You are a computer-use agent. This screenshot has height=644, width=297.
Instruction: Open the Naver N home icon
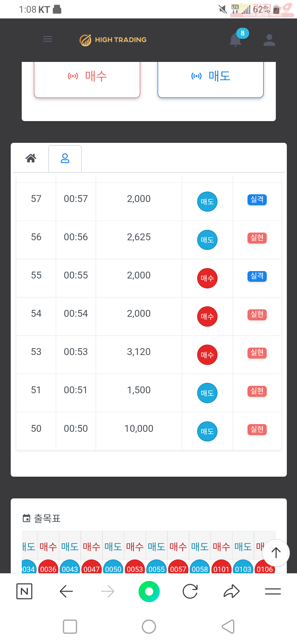[24, 591]
